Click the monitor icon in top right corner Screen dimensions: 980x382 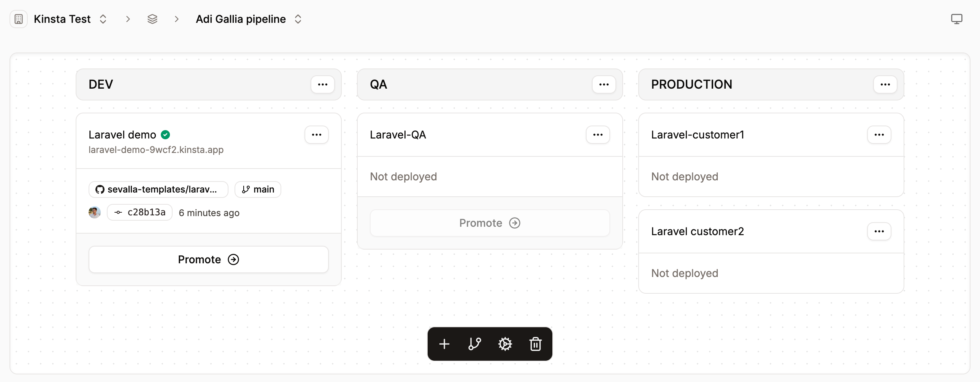957,18
